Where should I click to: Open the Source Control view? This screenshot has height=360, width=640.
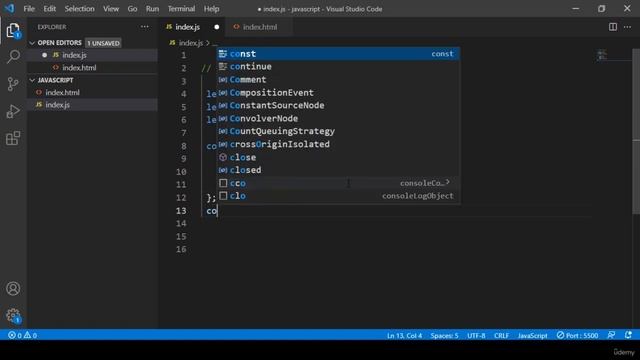pos(13,84)
